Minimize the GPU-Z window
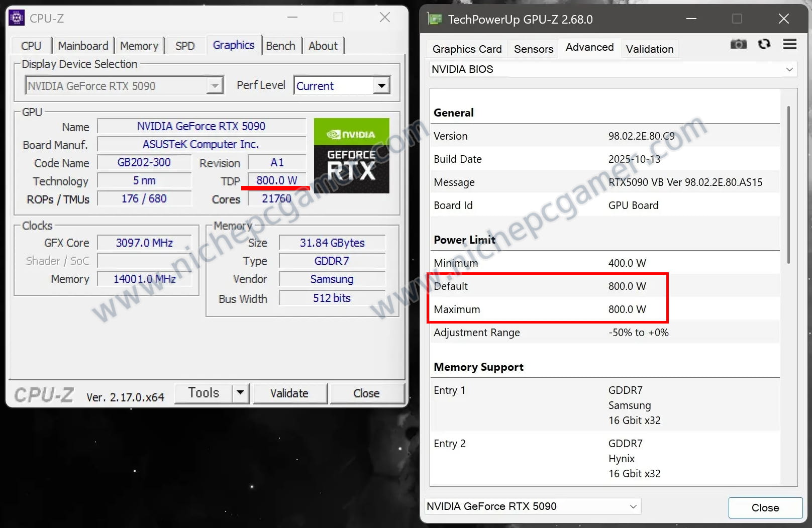The height and width of the screenshot is (528, 812). [691, 19]
